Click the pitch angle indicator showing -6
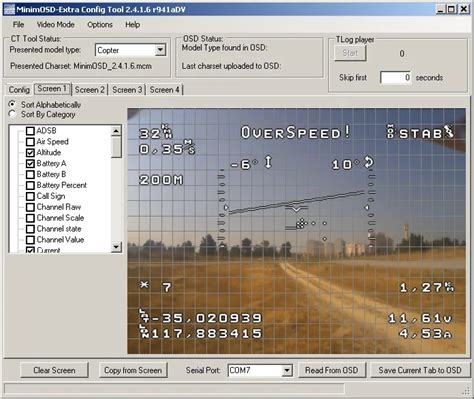 (x=251, y=163)
